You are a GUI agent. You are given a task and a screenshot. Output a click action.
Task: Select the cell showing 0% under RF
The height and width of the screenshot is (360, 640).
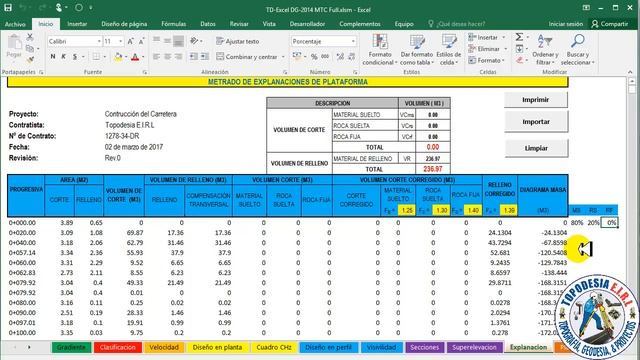click(x=610, y=223)
